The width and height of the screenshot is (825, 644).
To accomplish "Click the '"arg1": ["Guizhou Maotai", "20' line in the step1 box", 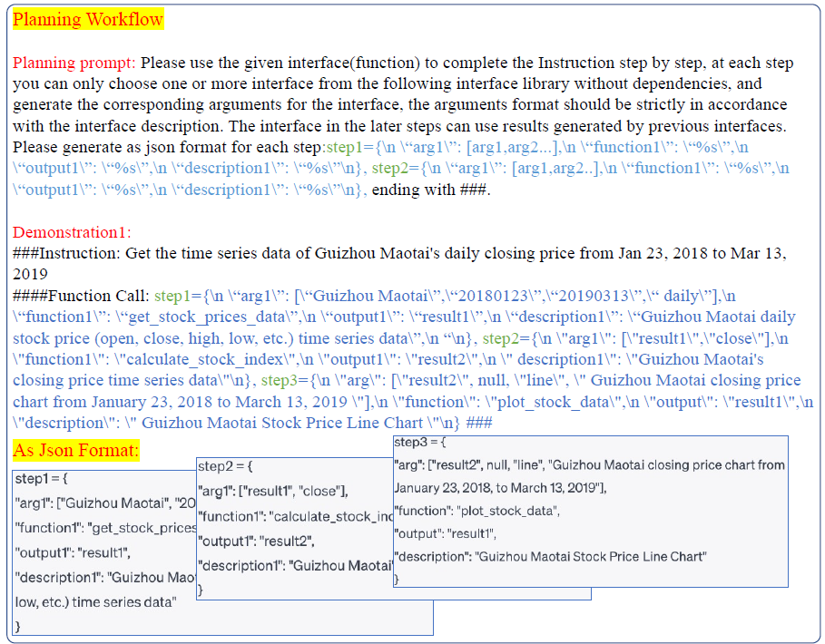I will coord(106,503).
